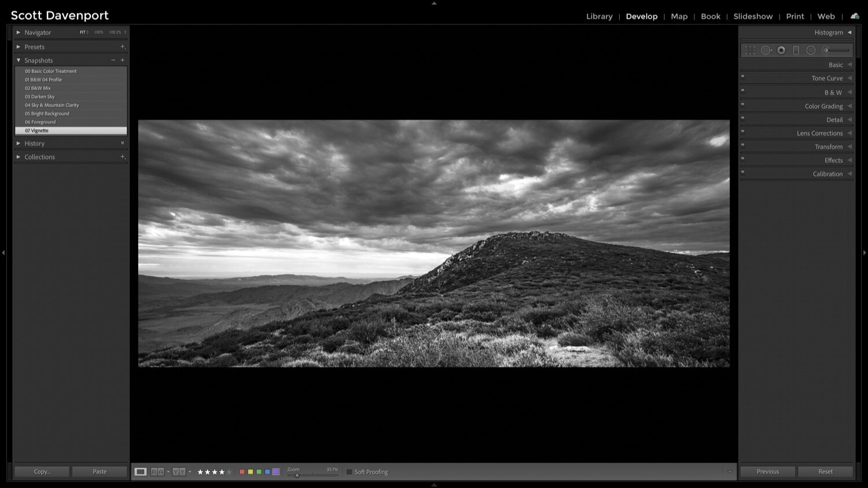Select the Adjustment Brush tool
The height and width of the screenshot is (488, 868).
[x=836, y=50]
